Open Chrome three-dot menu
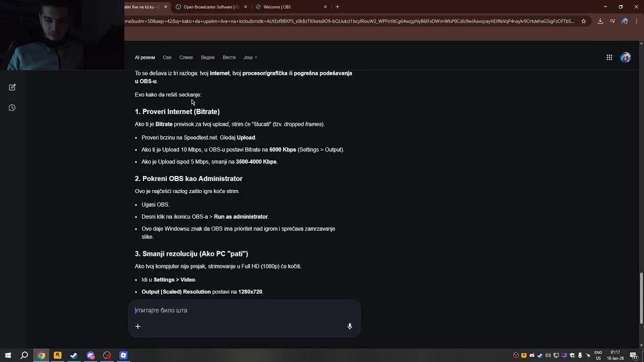 [x=637, y=21]
